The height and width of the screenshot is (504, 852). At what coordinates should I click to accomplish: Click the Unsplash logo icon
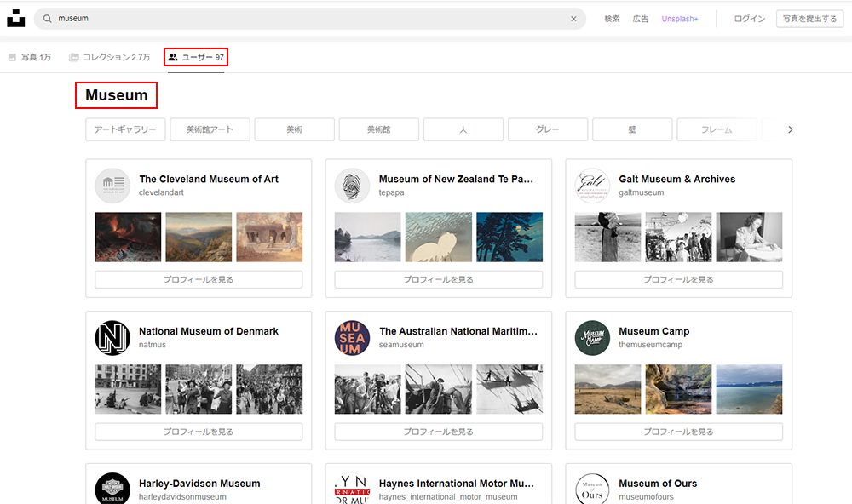pos(16,19)
